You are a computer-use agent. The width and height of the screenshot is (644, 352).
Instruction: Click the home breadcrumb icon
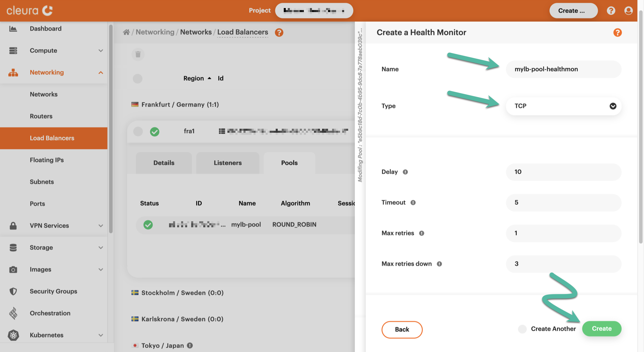pos(126,32)
